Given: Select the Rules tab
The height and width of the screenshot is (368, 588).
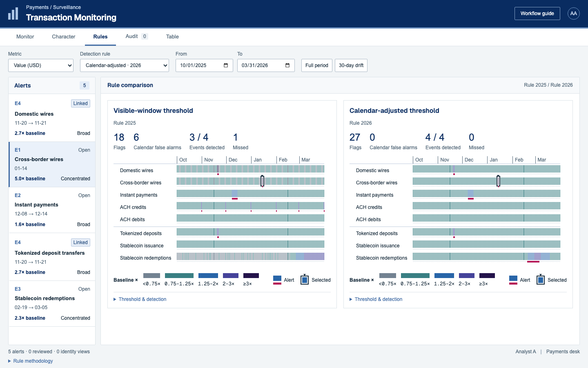Looking at the screenshot, I should (x=100, y=37).
